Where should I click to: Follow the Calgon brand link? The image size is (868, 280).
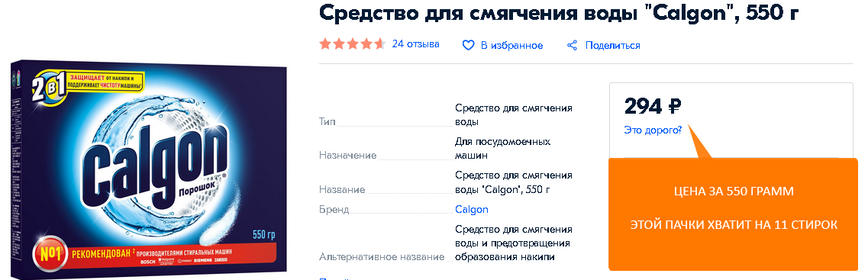tap(472, 209)
